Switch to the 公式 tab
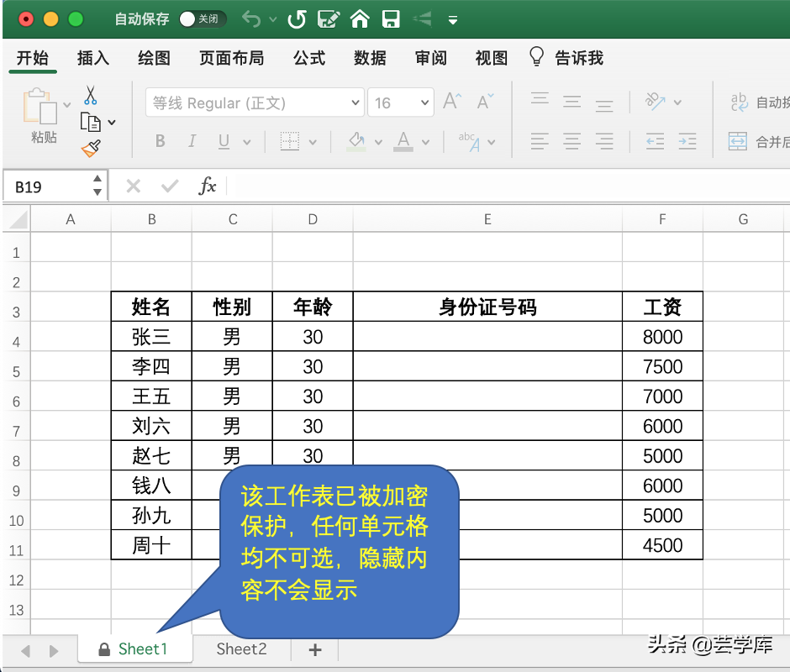 coord(309,58)
